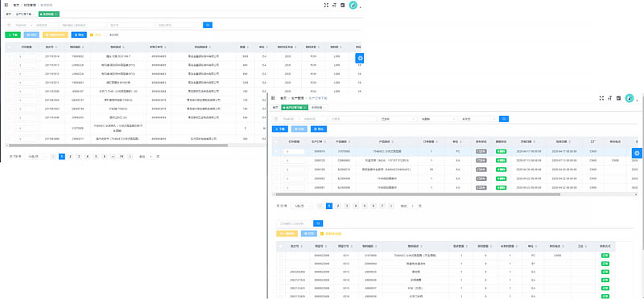Click the font size icon in the upper-left window header

tap(334, 6)
